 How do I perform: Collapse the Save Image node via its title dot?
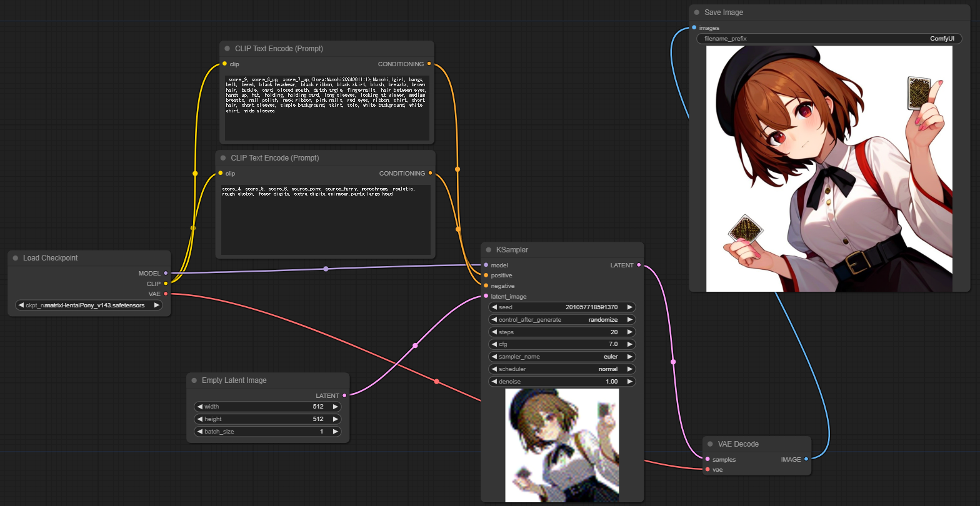[x=696, y=12]
